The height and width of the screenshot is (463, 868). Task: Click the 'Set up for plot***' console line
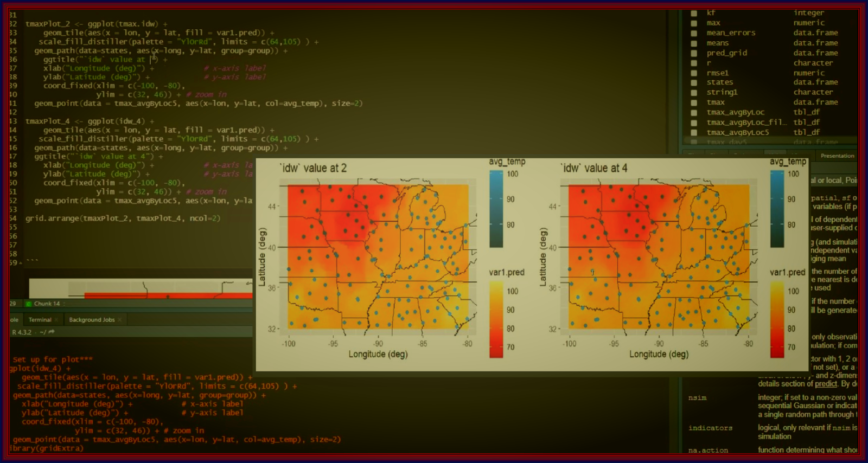53,359
